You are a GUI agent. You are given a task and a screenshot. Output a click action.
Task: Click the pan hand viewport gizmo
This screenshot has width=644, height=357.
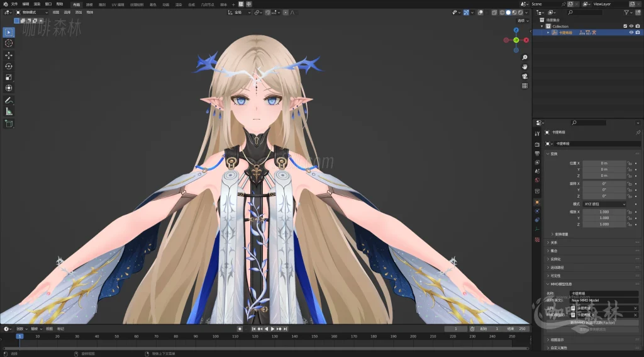pyautogui.click(x=525, y=67)
